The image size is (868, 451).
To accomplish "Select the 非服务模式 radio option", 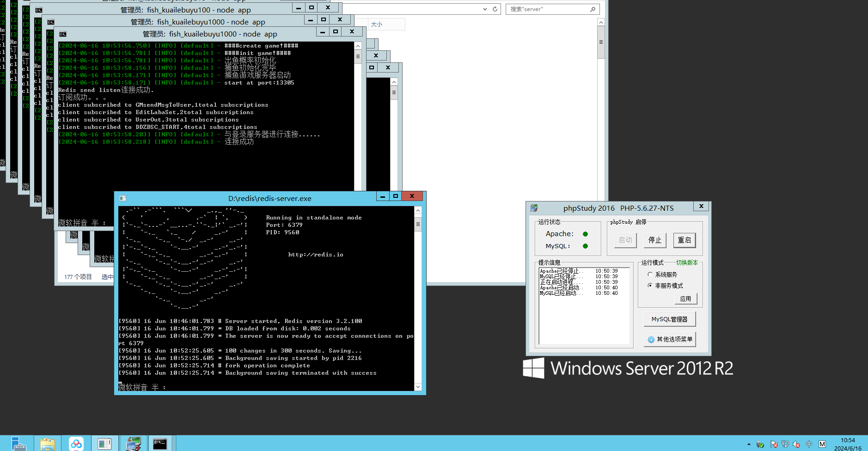I will click(650, 286).
